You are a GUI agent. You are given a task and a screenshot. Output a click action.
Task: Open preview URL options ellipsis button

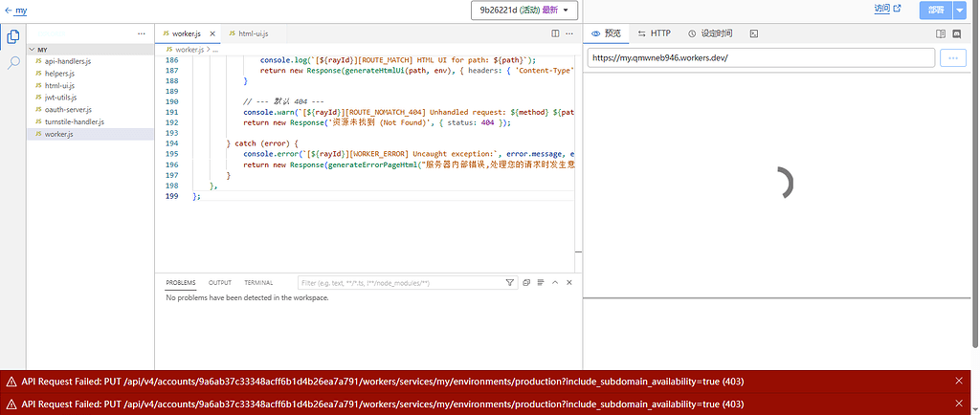coord(953,58)
